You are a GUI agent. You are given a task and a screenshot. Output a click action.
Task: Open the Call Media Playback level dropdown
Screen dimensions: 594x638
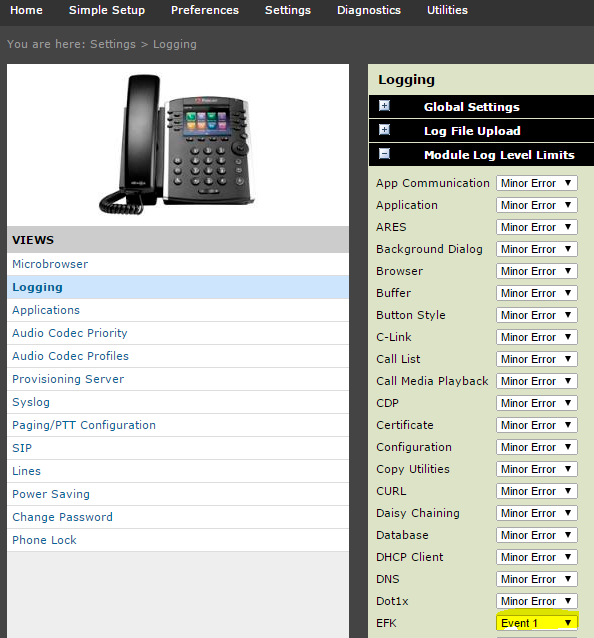537,381
